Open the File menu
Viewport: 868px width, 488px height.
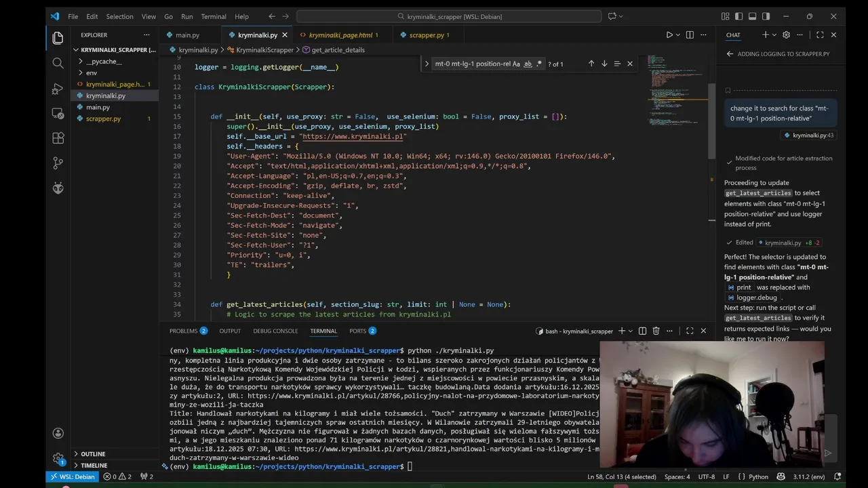(x=73, y=16)
